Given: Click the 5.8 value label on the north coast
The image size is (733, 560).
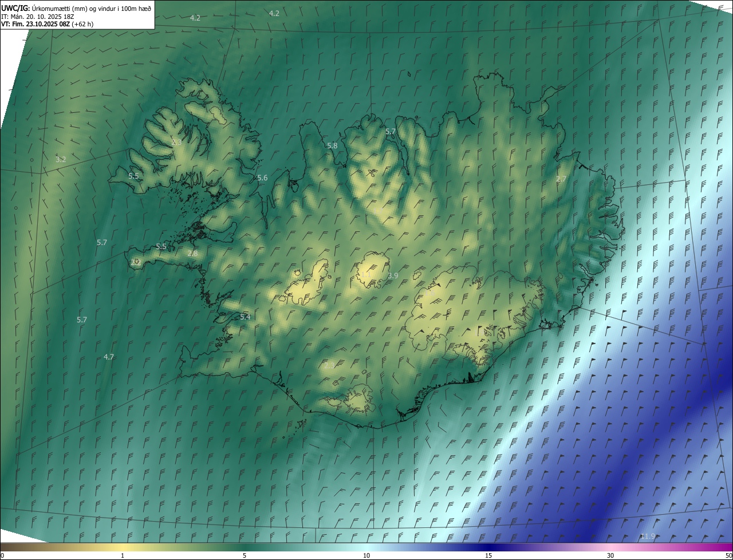Looking at the screenshot, I should pos(332,146).
